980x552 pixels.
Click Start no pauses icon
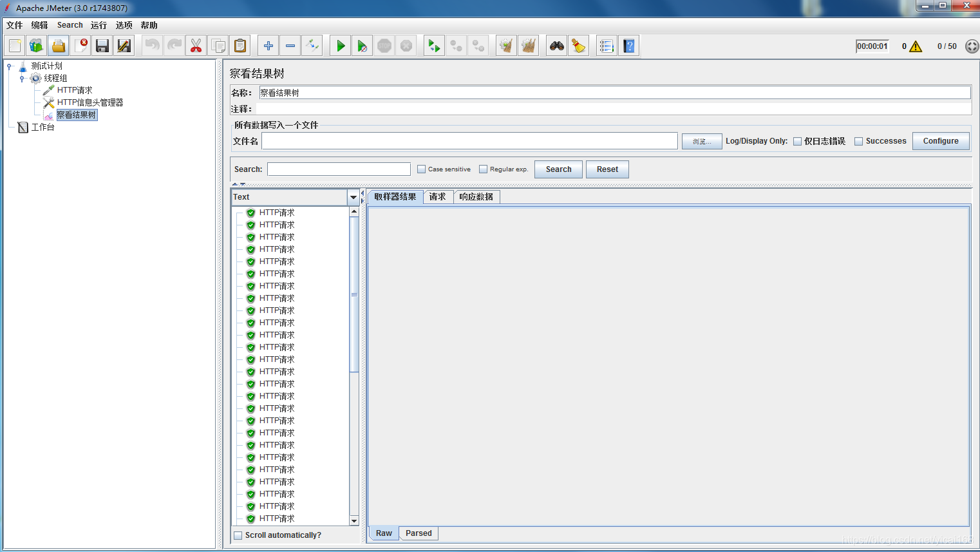[363, 46]
